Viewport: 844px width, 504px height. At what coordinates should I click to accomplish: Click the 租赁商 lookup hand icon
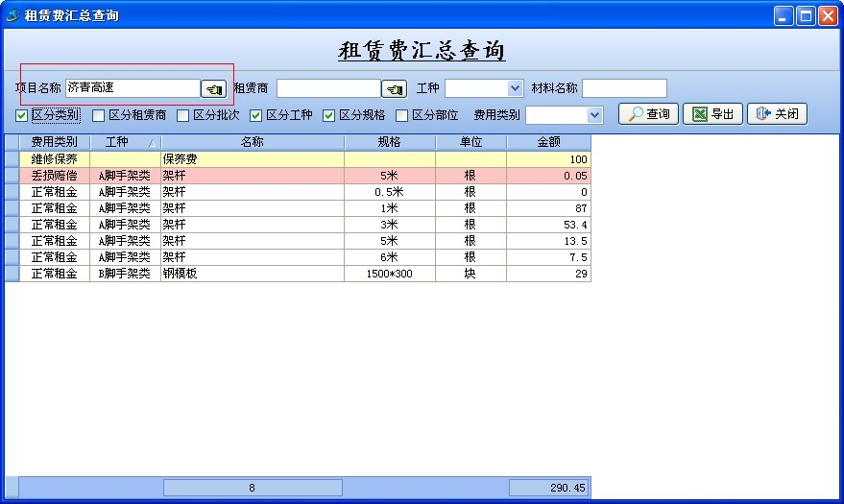(x=394, y=89)
